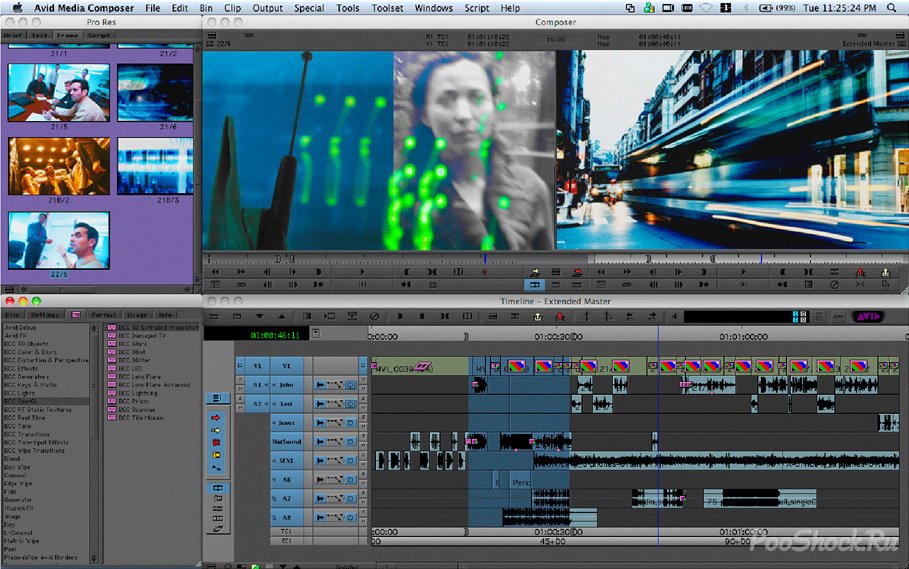The height and width of the screenshot is (569, 909).
Task: Toggle NatSound track selector
Action: pos(287,442)
